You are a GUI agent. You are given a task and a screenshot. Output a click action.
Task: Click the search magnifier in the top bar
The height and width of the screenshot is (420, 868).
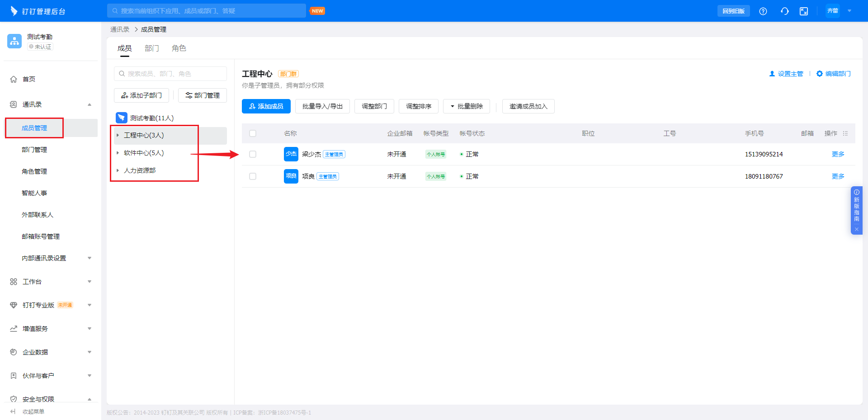point(115,11)
